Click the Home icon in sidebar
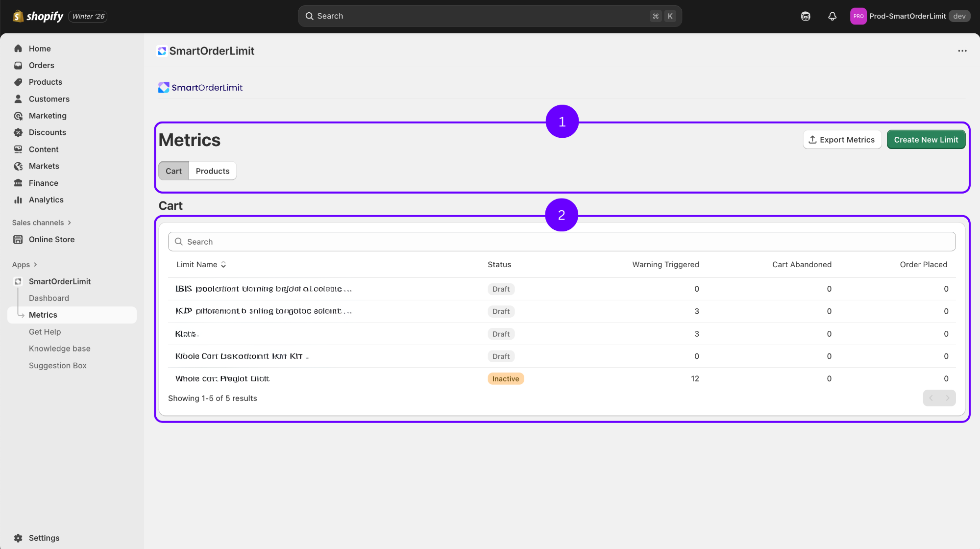This screenshot has width=980, height=549. click(18, 49)
